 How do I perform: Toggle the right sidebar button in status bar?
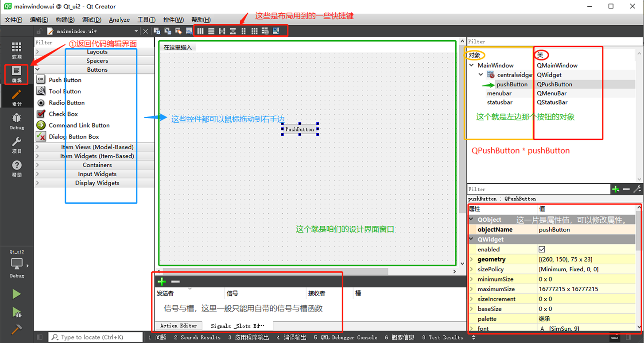pos(628,337)
